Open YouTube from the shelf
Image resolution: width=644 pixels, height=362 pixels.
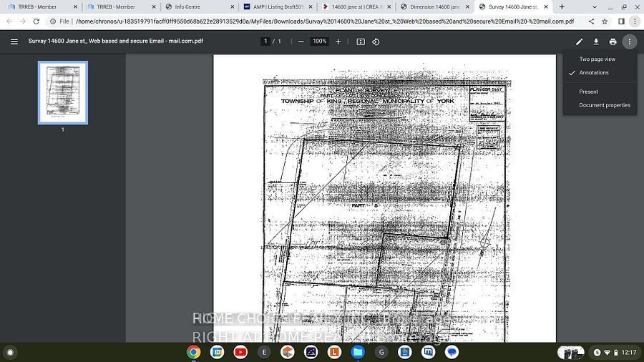[240, 352]
